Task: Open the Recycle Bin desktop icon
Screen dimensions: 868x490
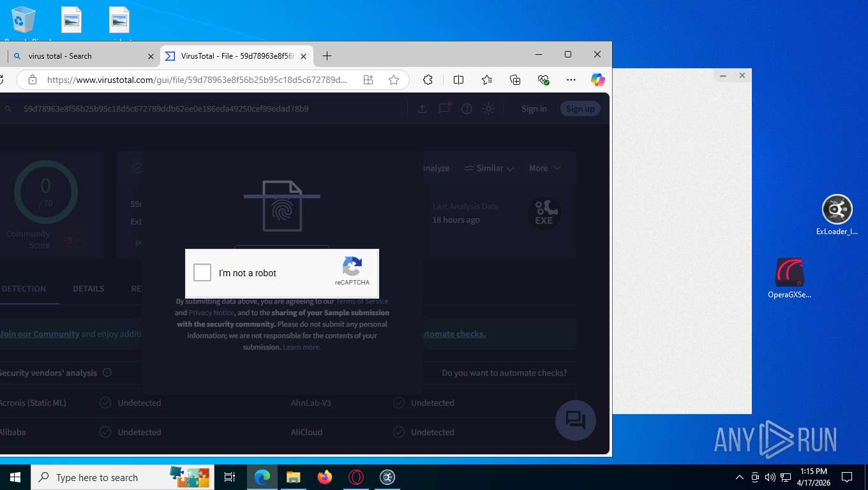Action: pyautogui.click(x=24, y=20)
